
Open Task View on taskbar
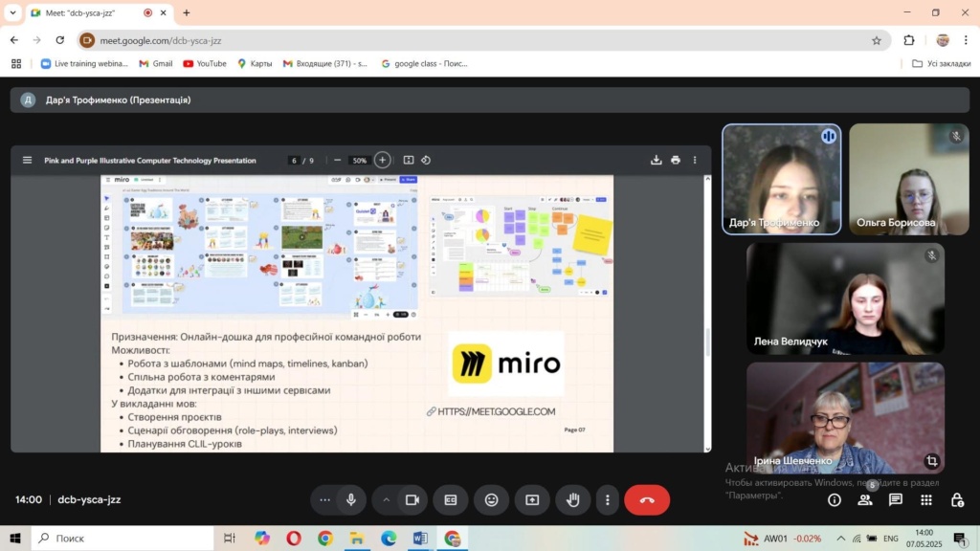[x=230, y=538]
